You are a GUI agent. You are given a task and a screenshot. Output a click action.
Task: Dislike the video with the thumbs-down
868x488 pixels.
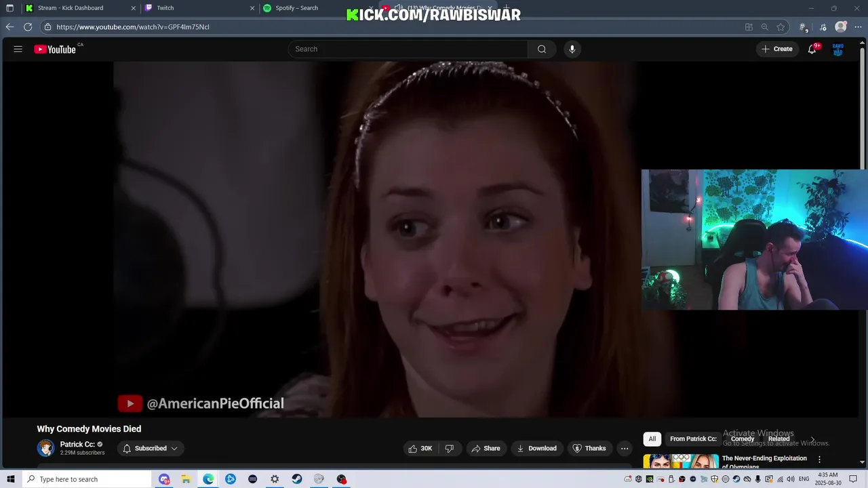click(x=449, y=448)
